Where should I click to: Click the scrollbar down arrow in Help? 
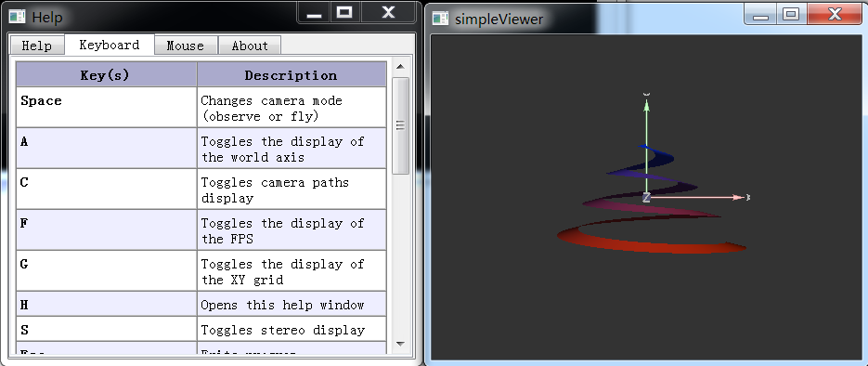click(x=400, y=344)
